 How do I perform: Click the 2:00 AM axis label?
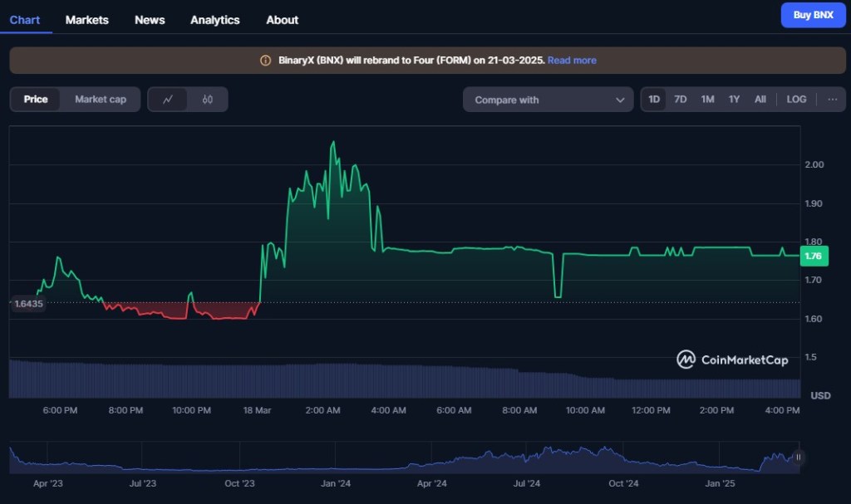(x=323, y=410)
